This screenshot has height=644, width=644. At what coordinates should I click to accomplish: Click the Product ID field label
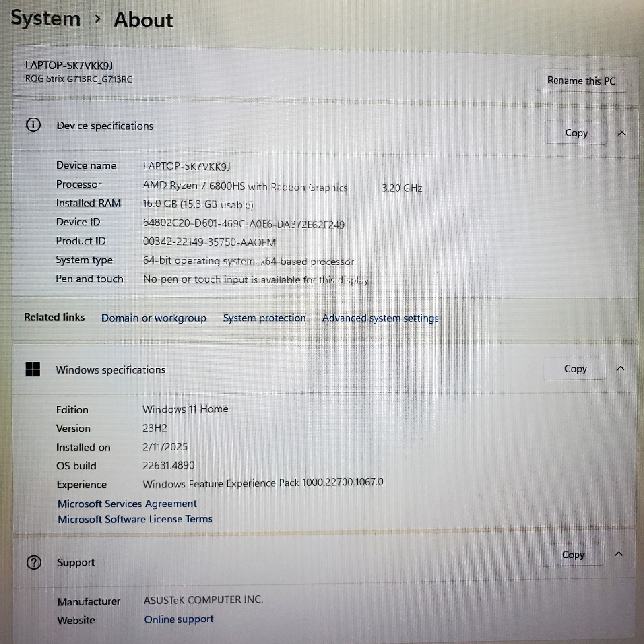pyautogui.click(x=80, y=241)
